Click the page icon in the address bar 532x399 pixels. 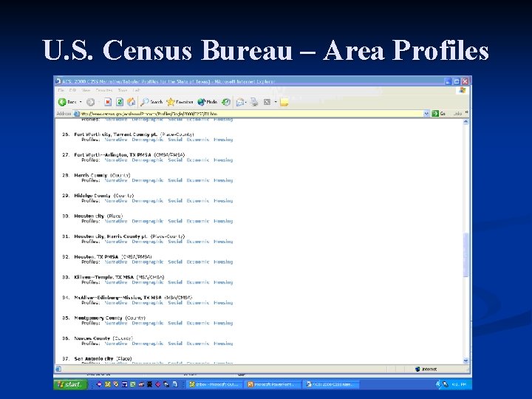point(77,114)
